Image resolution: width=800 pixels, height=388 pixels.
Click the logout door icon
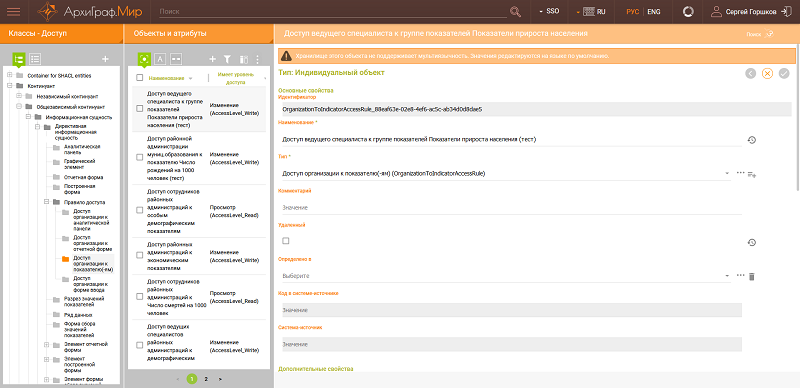(x=786, y=11)
